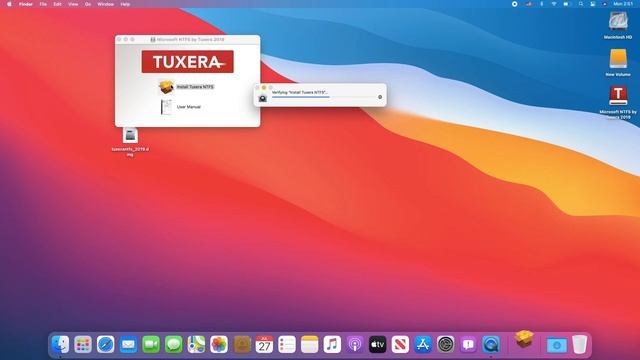Image resolution: width=640 pixels, height=360 pixels.
Task: Click the Install Tuxera NTFS label
Action: click(x=195, y=87)
